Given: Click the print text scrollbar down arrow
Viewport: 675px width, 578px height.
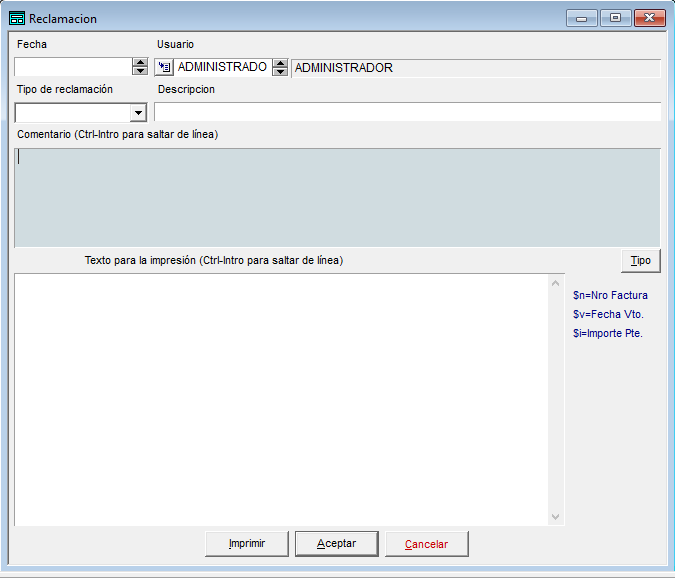Looking at the screenshot, I should (x=555, y=516).
